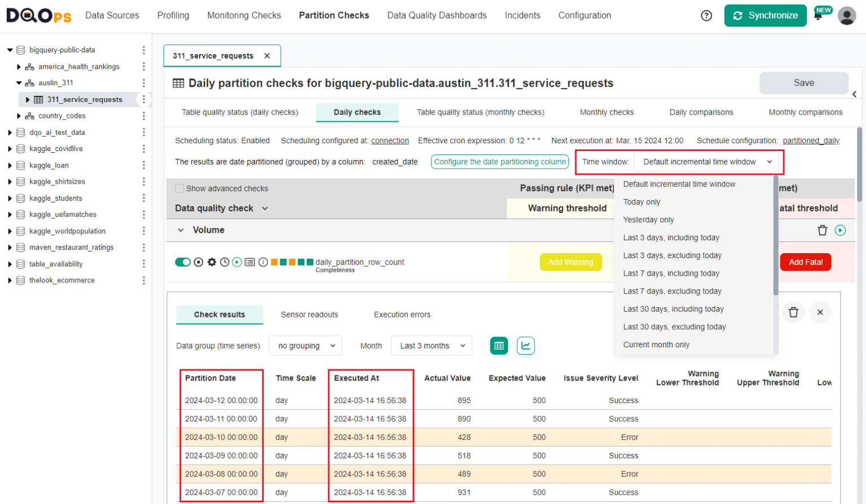Image resolution: width=866 pixels, height=504 pixels.
Task: Switch check results to chart view
Action: pyautogui.click(x=525, y=346)
